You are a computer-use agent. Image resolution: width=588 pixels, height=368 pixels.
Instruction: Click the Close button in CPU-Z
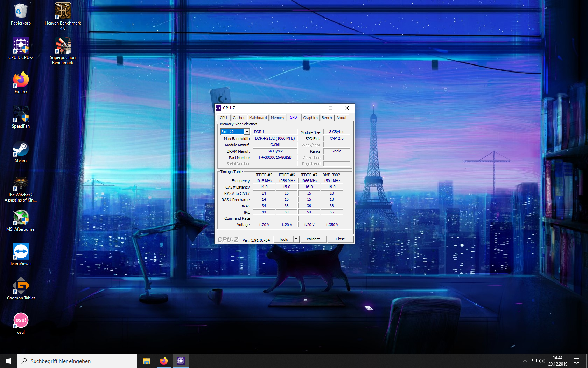340,239
